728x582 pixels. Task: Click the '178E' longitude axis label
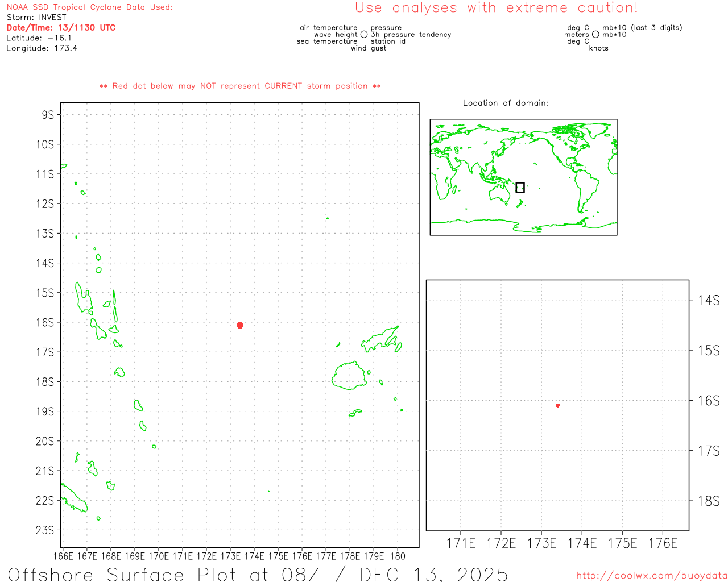coord(350,556)
